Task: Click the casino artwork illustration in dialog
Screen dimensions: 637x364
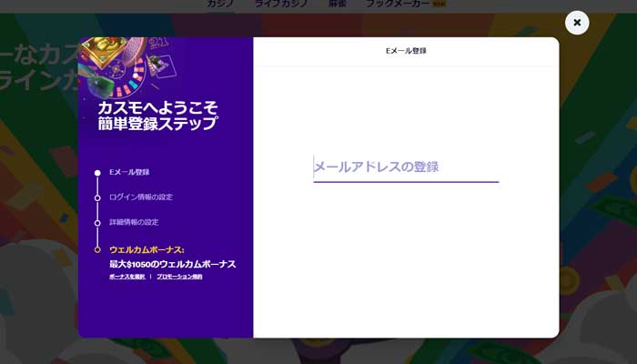Action: (128, 66)
